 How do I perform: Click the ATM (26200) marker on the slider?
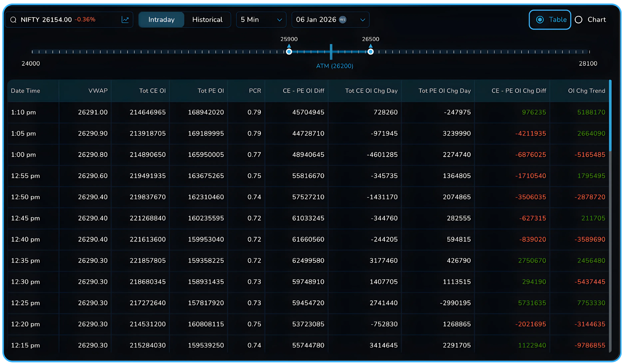(x=331, y=52)
